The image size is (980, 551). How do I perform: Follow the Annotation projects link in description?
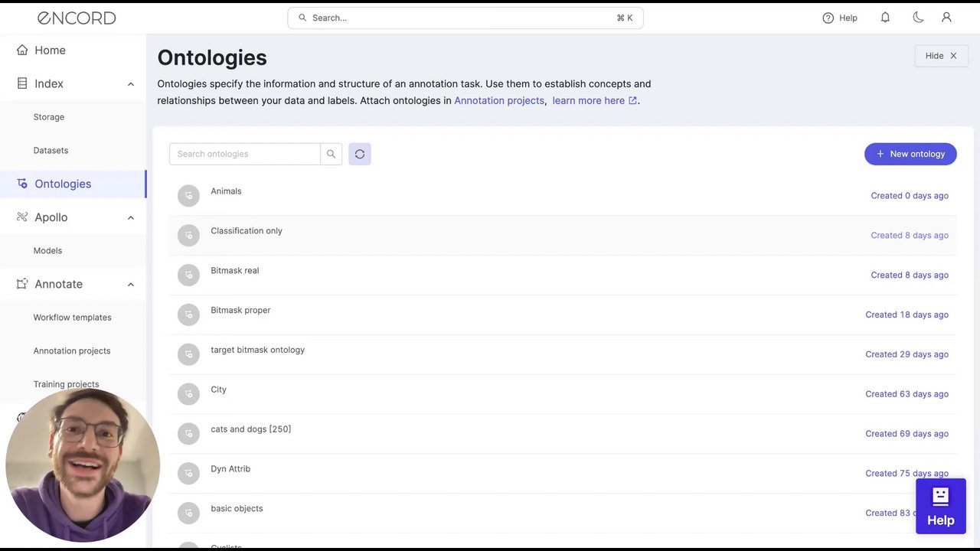pyautogui.click(x=499, y=101)
